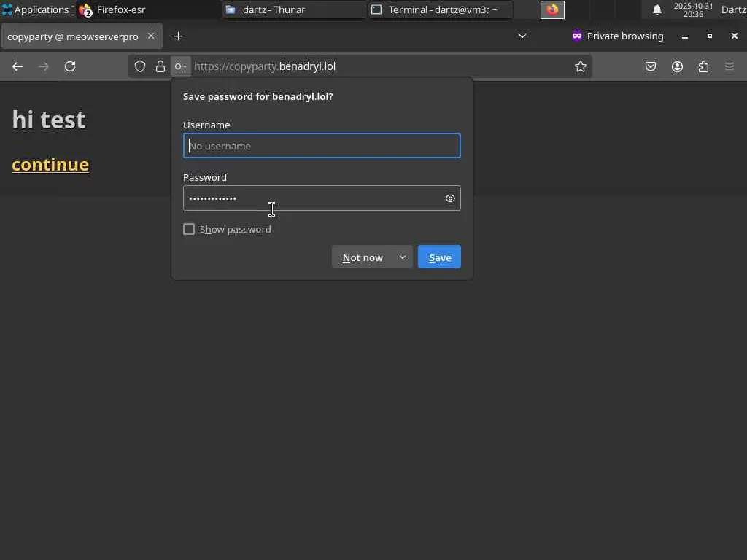The image size is (747, 560).
Task: Click the shield tracking protection icon
Action: (x=140, y=66)
